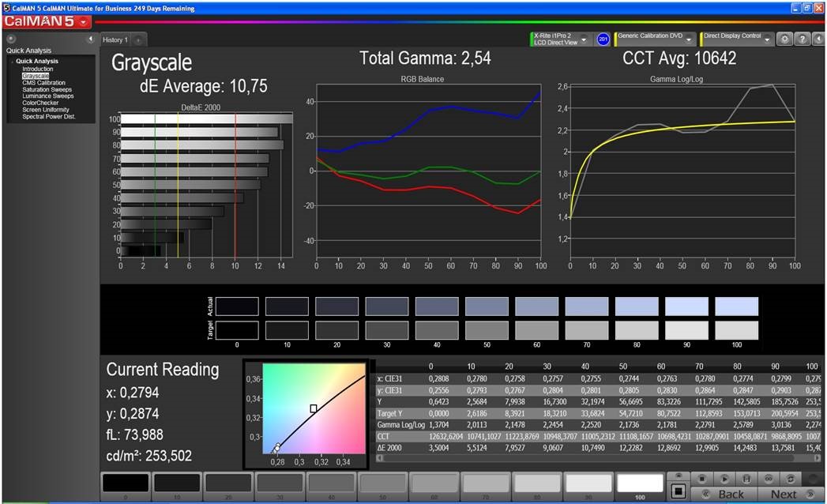Click the Target 0% black patch

237,330
